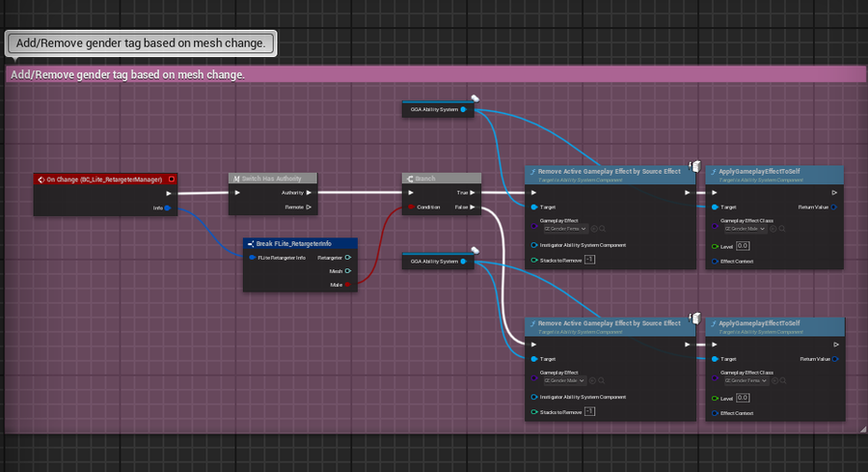Screen dimensions: 868x472
Task: Open the lower Apply node's GE Gender Female class dropdown
Action: [746, 380]
